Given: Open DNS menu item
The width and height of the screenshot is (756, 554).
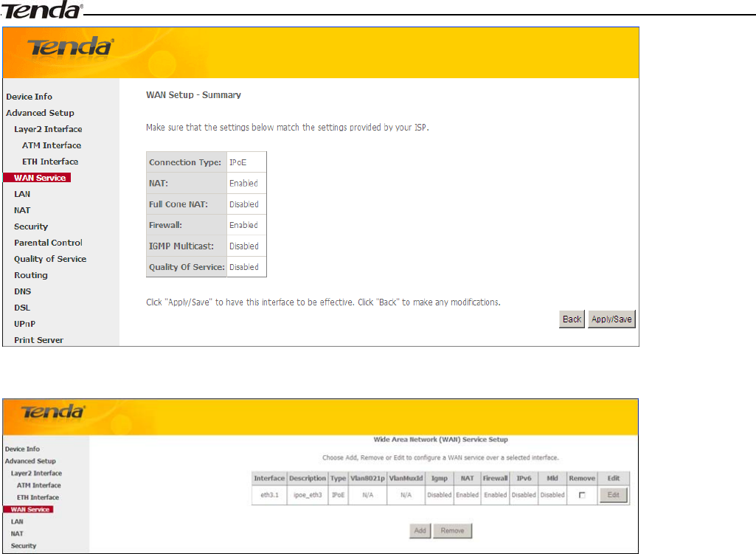Looking at the screenshot, I should [x=23, y=291].
